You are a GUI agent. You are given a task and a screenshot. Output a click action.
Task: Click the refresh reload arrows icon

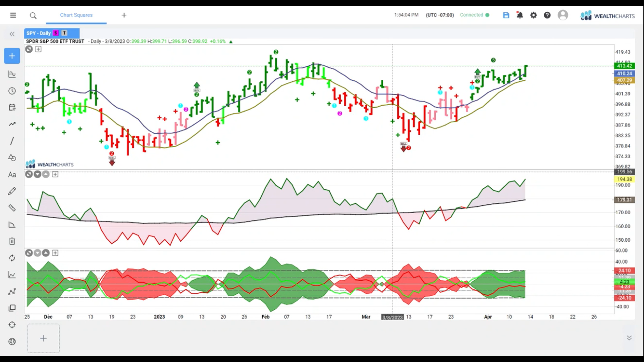12,258
